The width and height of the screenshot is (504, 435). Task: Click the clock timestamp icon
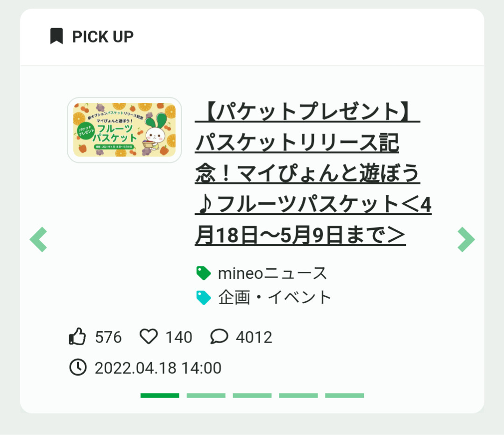78,368
